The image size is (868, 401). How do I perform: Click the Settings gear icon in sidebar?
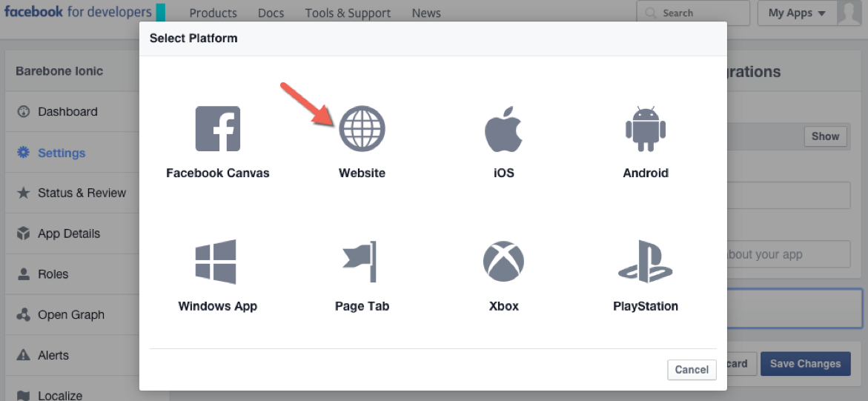23,152
